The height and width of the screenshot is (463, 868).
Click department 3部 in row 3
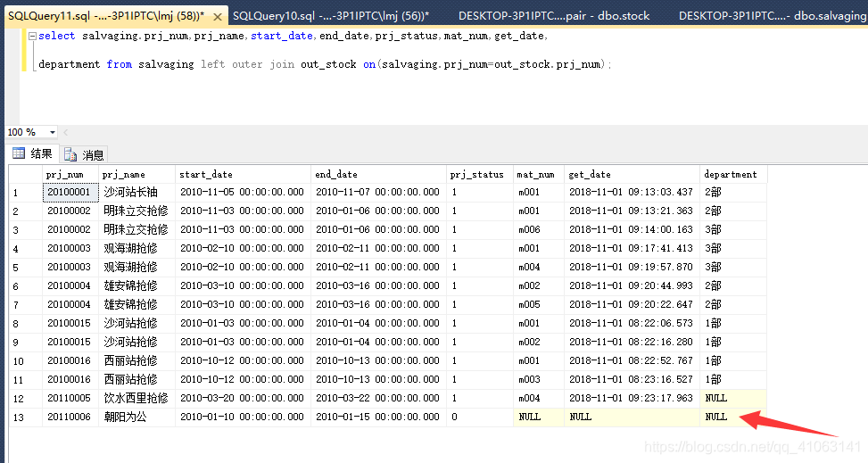pyautogui.click(x=733, y=230)
